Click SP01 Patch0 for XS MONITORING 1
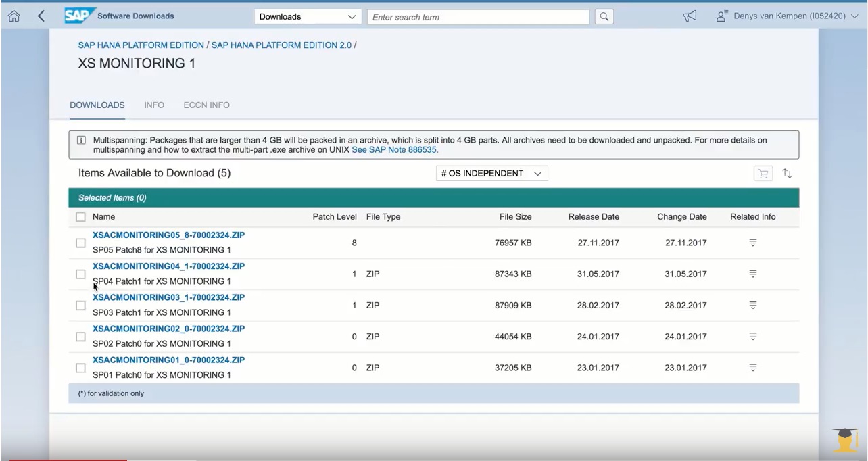 162,374
